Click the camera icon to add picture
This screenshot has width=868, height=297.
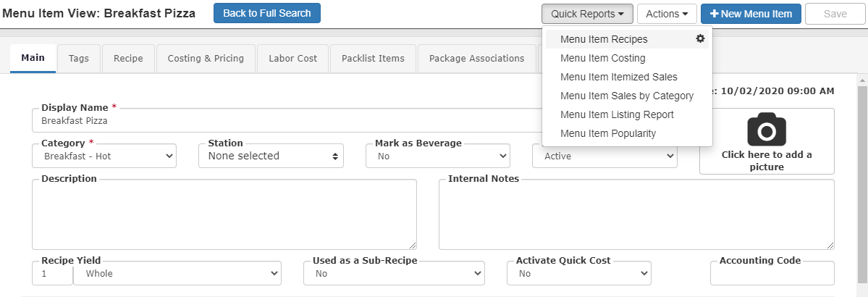767,130
